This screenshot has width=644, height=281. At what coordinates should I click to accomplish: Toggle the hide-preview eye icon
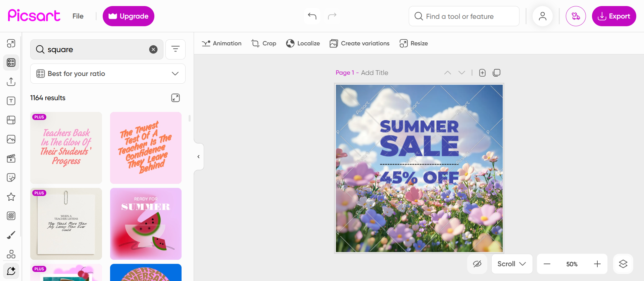click(x=477, y=264)
